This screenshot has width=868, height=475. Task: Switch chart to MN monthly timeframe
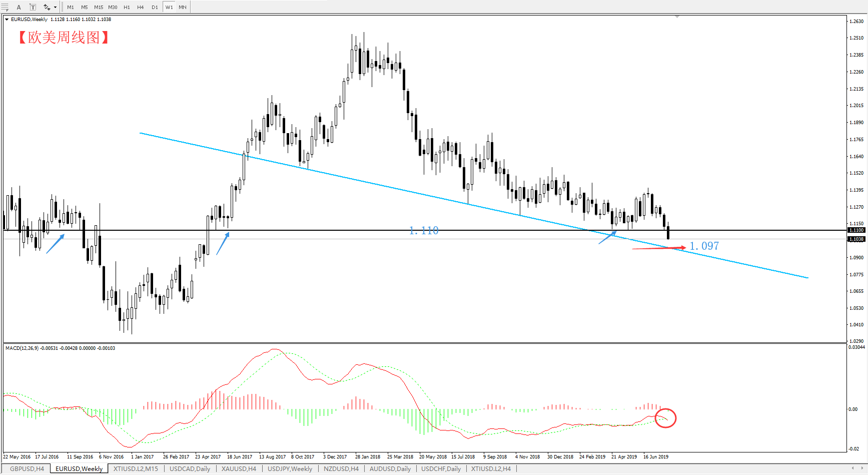(183, 7)
